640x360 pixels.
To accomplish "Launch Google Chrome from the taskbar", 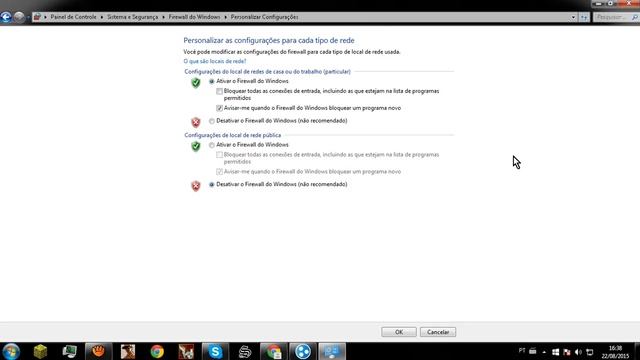I will [x=157, y=351].
